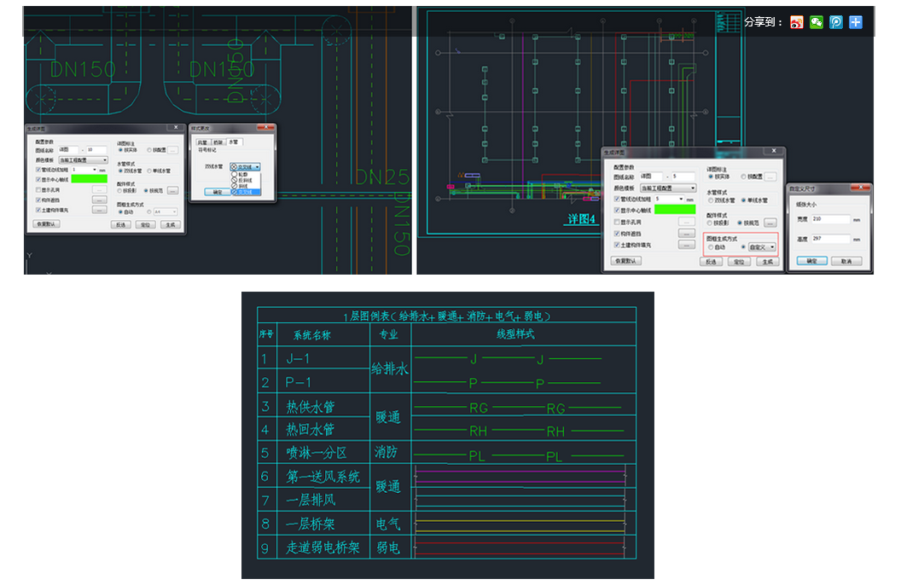Open 颜色模板 dropdown in dialog with sheet number 5

pos(668,188)
